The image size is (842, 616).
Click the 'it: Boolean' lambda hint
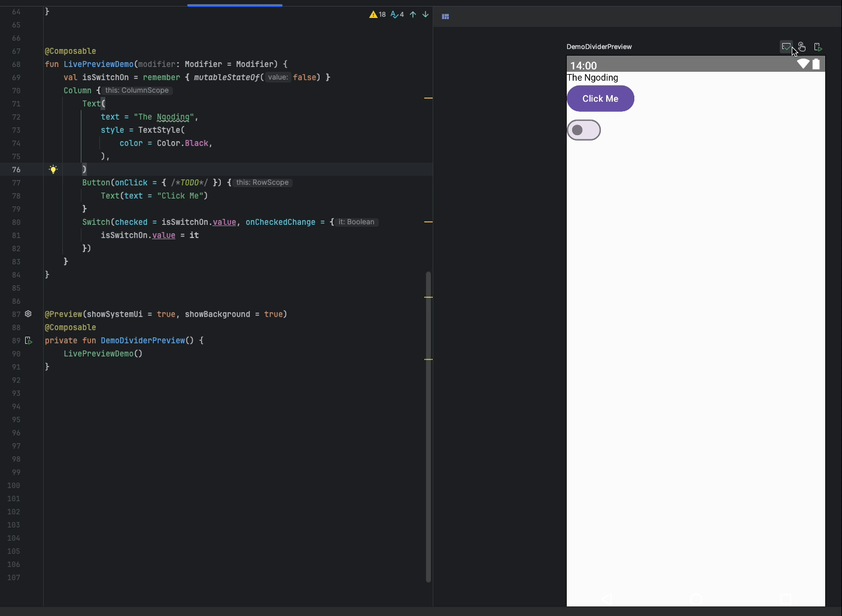(356, 222)
